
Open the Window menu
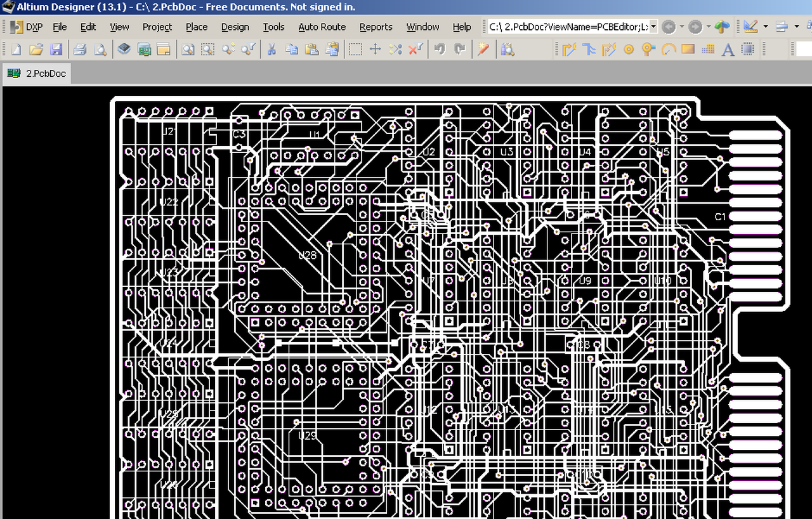click(x=422, y=27)
